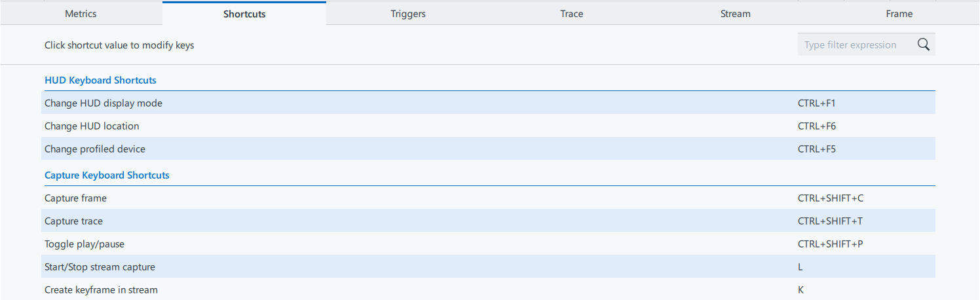This screenshot has height=300, width=980.
Task: Open the Stream tab
Action: click(x=736, y=14)
